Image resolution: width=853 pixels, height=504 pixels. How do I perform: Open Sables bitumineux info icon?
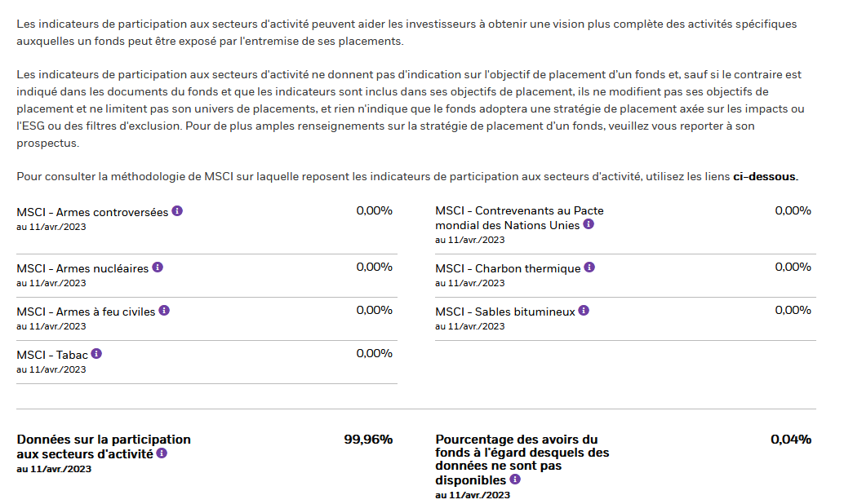[584, 311]
